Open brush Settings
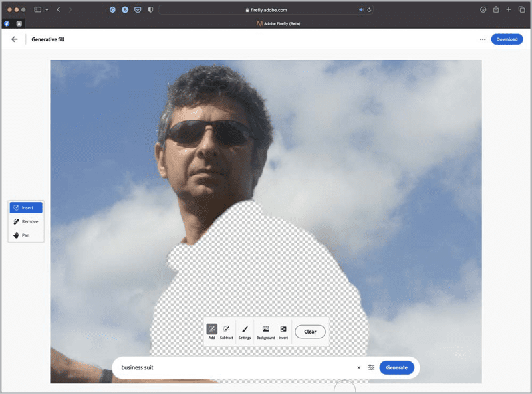The image size is (532, 394). [x=245, y=329]
